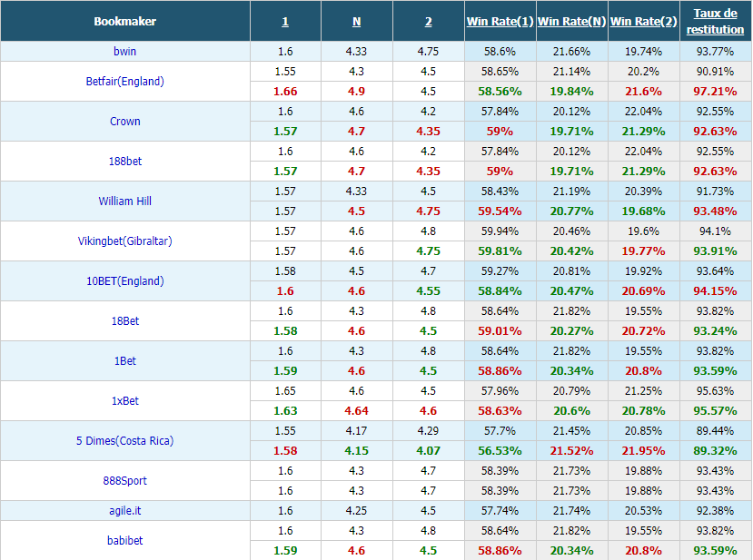Viewport: 753px width, 560px height.
Task: Open the William Hill bookmaker link
Action: pyautogui.click(x=124, y=201)
